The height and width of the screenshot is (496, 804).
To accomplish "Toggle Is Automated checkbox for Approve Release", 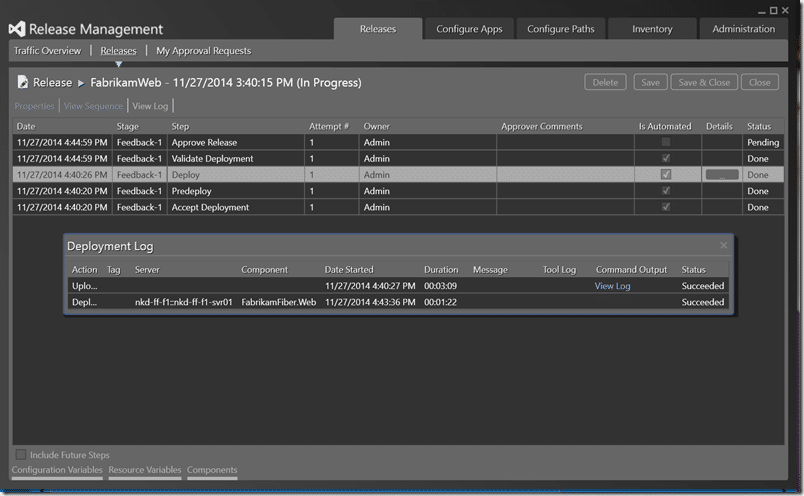I will pyautogui.click(x=666, y=142).
